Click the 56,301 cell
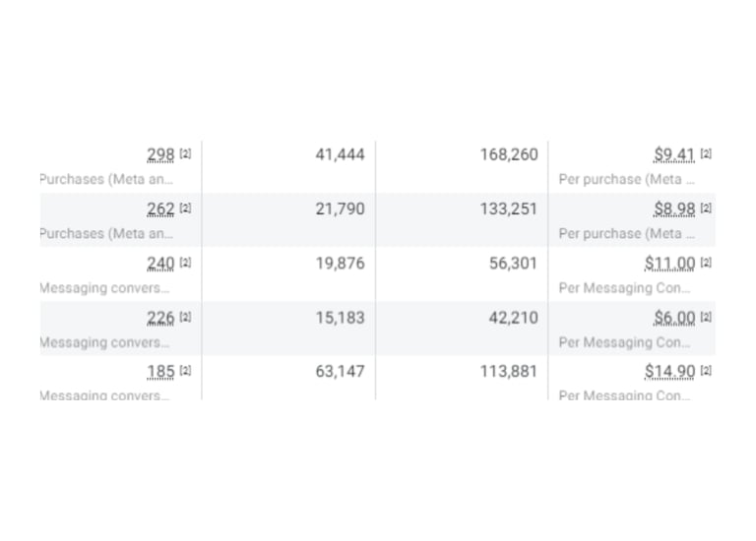This screenshot has width=756, height=541. 513,263
